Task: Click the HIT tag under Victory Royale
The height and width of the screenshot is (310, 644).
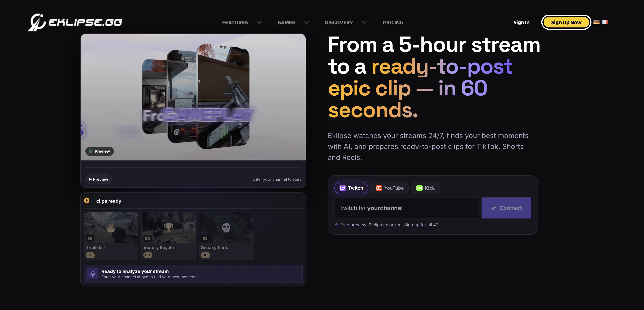Action: tap(148, 255)
